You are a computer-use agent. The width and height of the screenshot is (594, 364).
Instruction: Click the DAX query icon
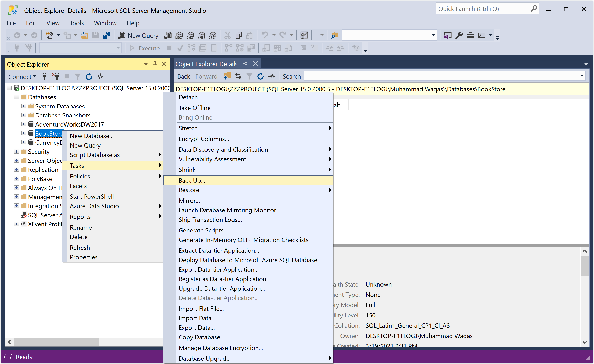point(213,35)
